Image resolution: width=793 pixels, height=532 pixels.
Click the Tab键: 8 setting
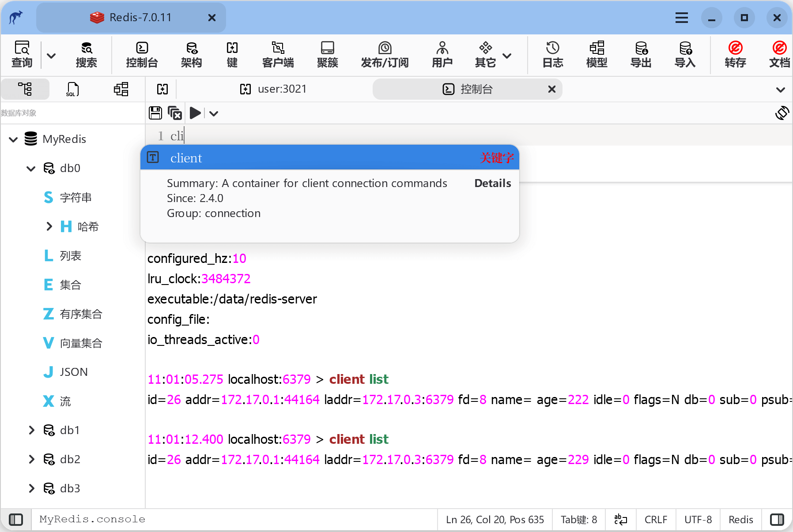point(579,520)
